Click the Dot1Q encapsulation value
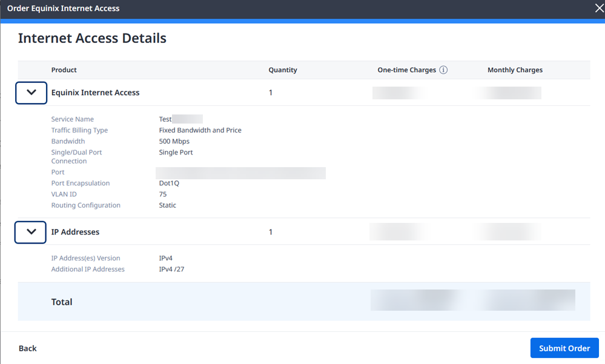This screenshot has width=605, height=364. click(169, 183)
